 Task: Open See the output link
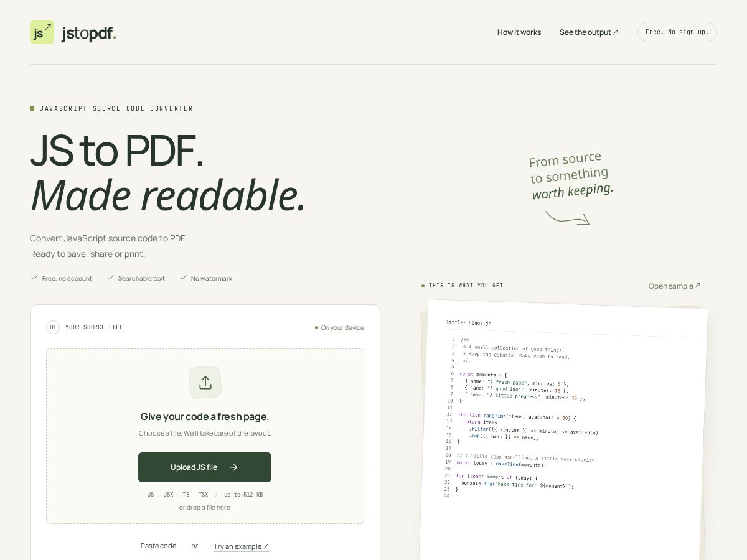pyautogui.click(x=589, y=32)
